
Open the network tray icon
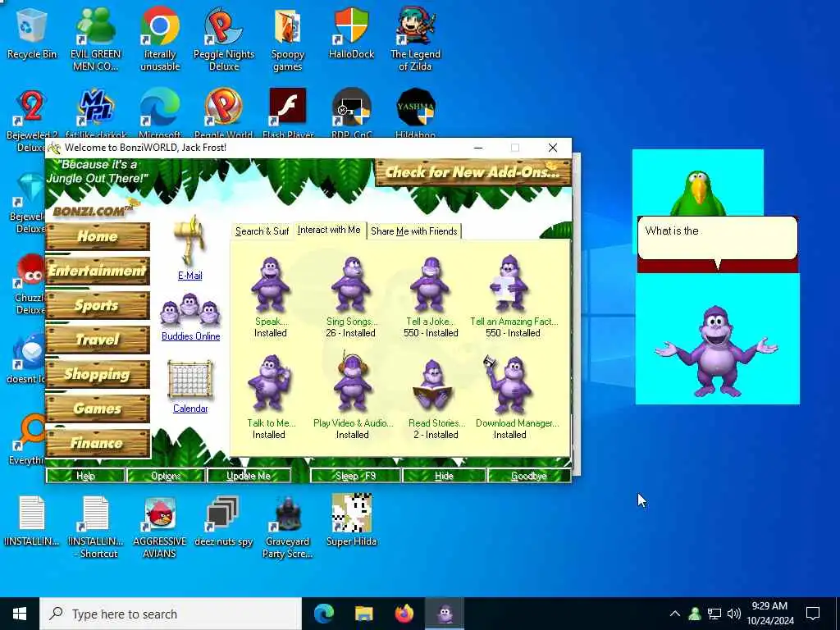pyautogui.click(x=714, y=614)
